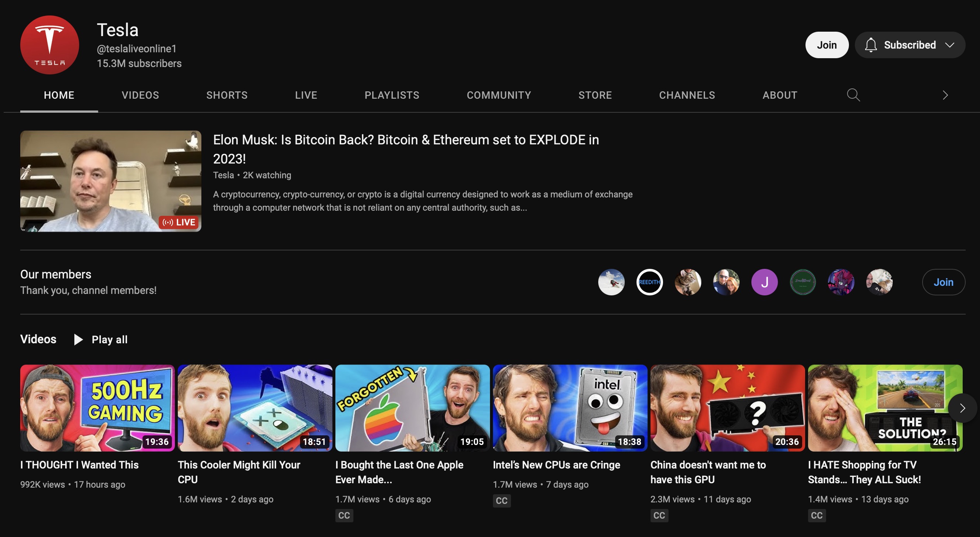Open 'Intel's New CPUs are Cringe' title
980x537 pixels.
tap(557, 465)
